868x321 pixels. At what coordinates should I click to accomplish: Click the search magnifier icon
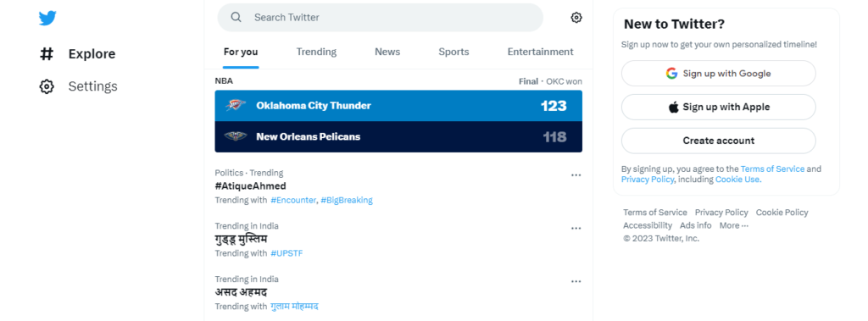[236, 17]
